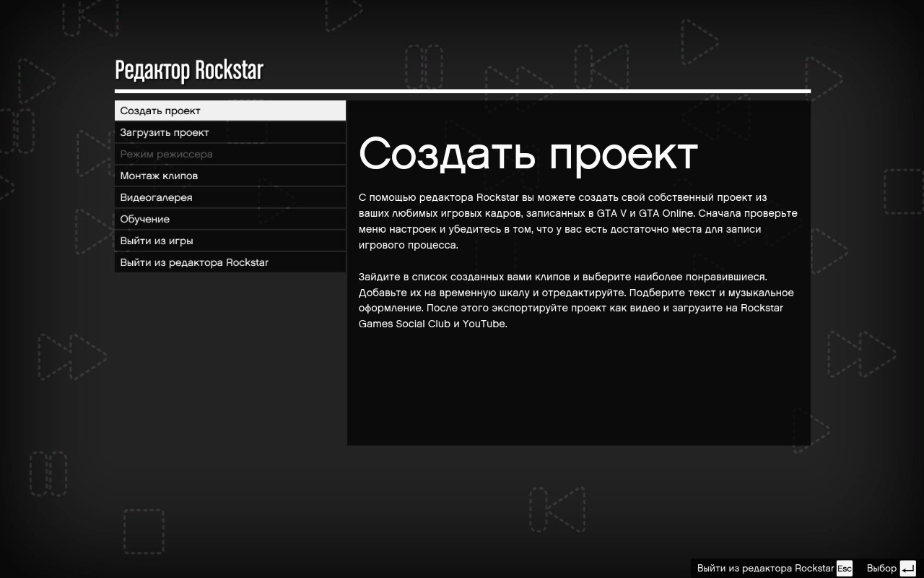The width and height of the screenshot is (924, 578).
Task: Select the Создать проект menu item
Action: click(230, 111)
